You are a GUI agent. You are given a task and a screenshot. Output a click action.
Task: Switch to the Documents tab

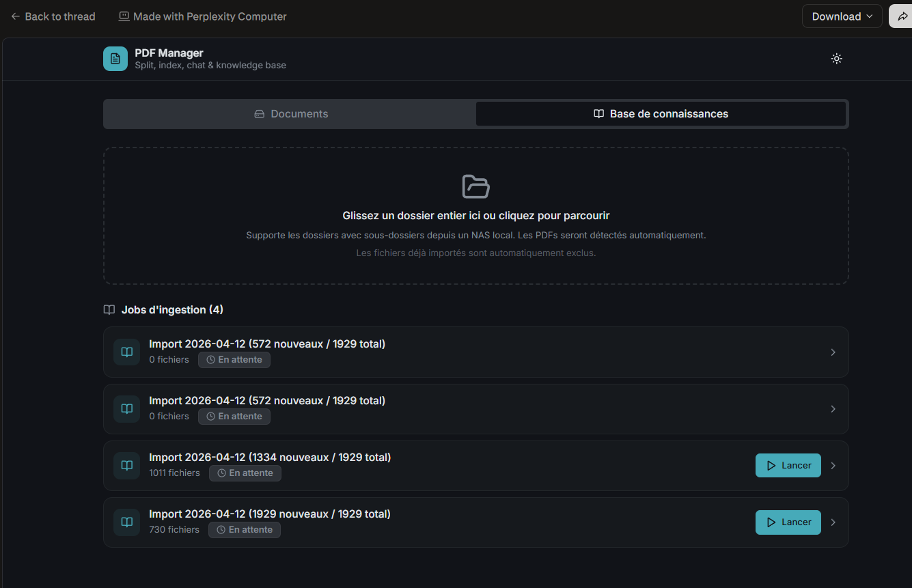pyautogui.click(x=290, y=114)
